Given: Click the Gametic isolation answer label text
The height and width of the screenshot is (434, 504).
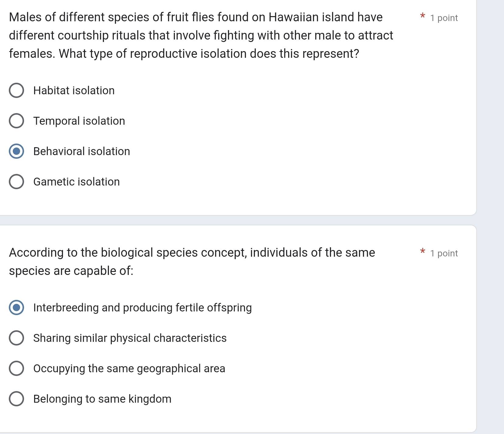Looking at the screenshot, I should pyautogui.click(x=76, y=182).
